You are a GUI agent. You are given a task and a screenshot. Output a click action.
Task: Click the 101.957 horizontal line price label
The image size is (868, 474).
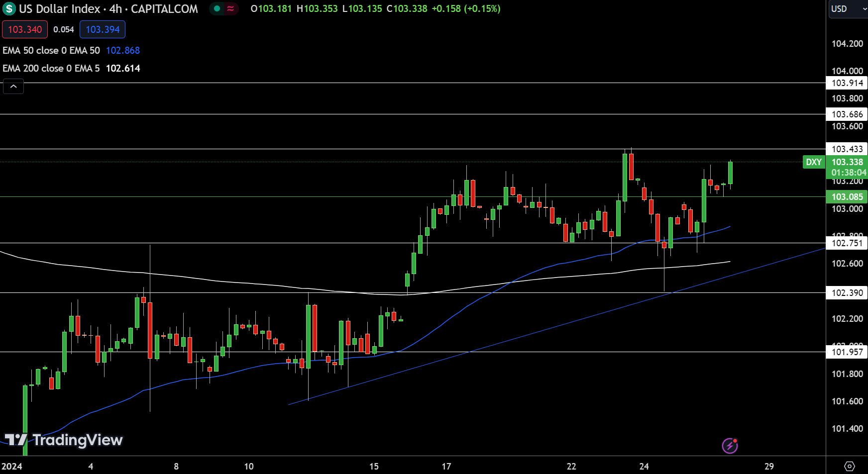point(847,352)
